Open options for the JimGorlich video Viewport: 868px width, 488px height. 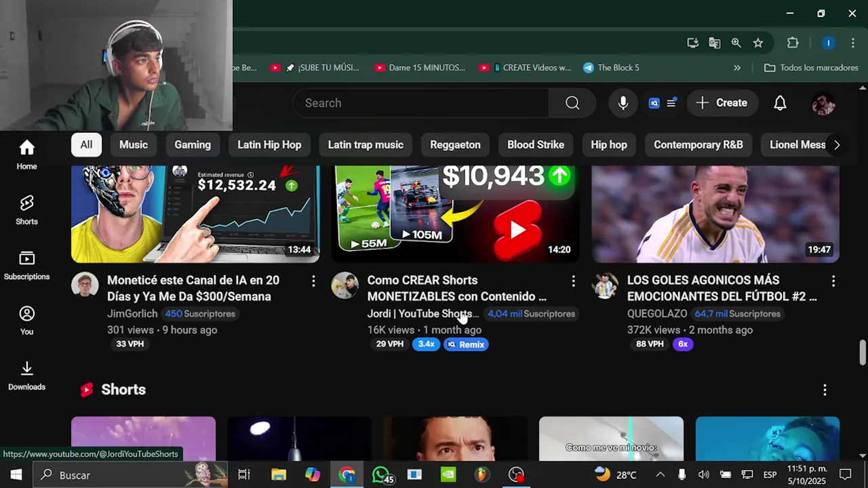coord(313,281)
